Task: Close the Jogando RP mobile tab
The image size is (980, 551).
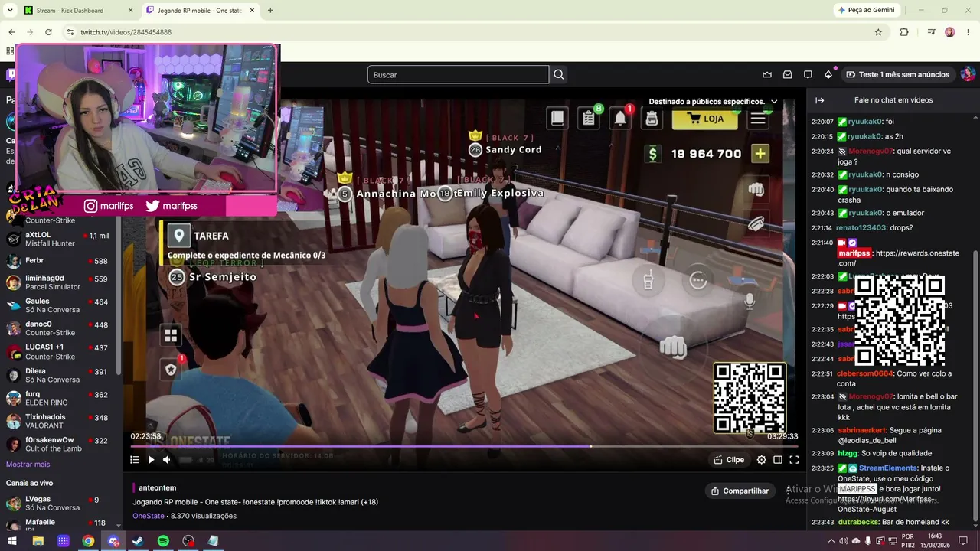Action: pos(251,11)
